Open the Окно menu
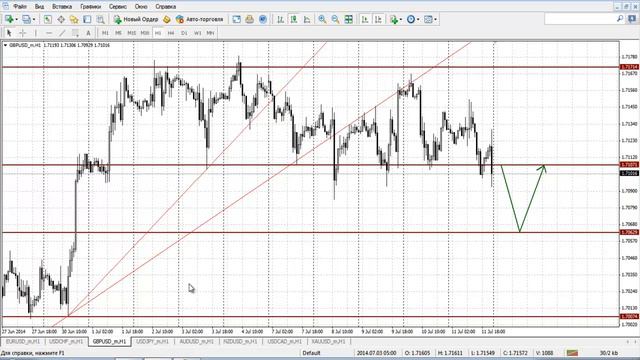Screen dimensions: 640x360 coord(141,7)
